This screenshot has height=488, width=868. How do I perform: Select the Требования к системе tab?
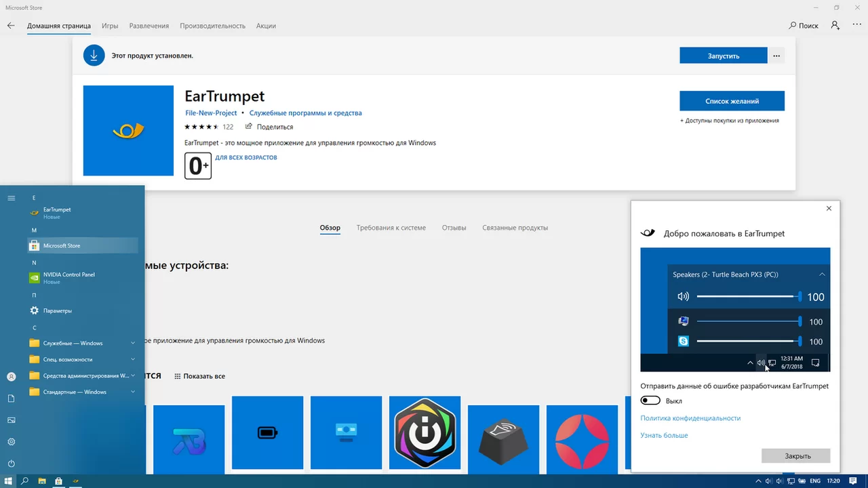pos(391,228)
